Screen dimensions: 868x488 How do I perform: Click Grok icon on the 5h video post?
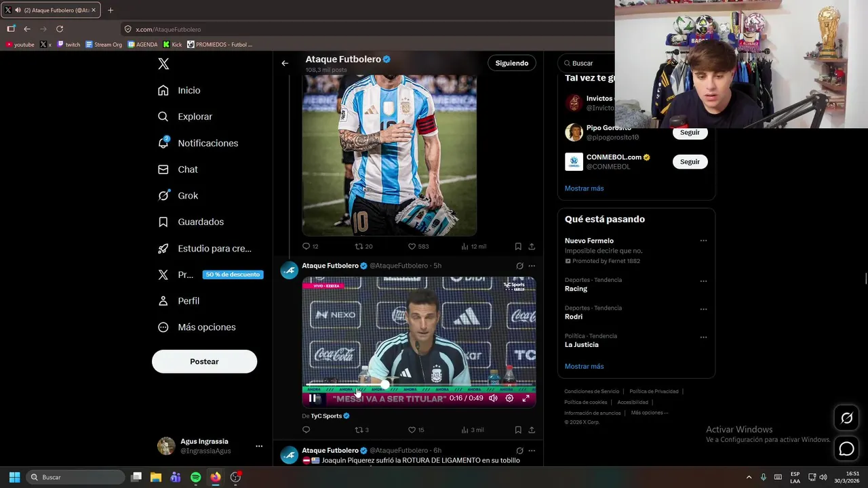(519, 266)
